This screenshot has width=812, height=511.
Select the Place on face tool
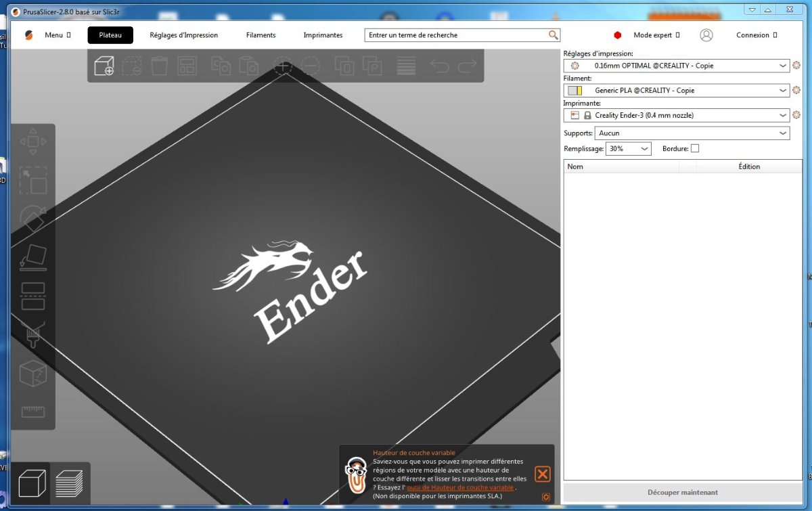(33, 258)
